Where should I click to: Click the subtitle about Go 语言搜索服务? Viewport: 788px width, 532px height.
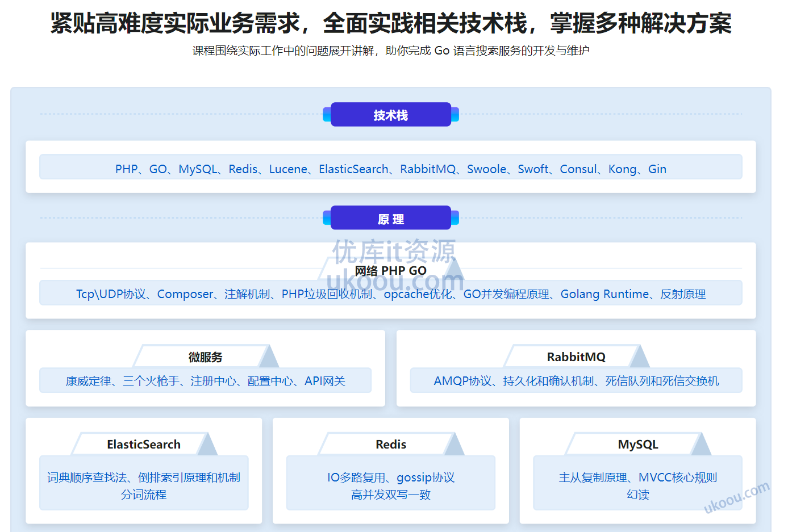tap(391, 51)
